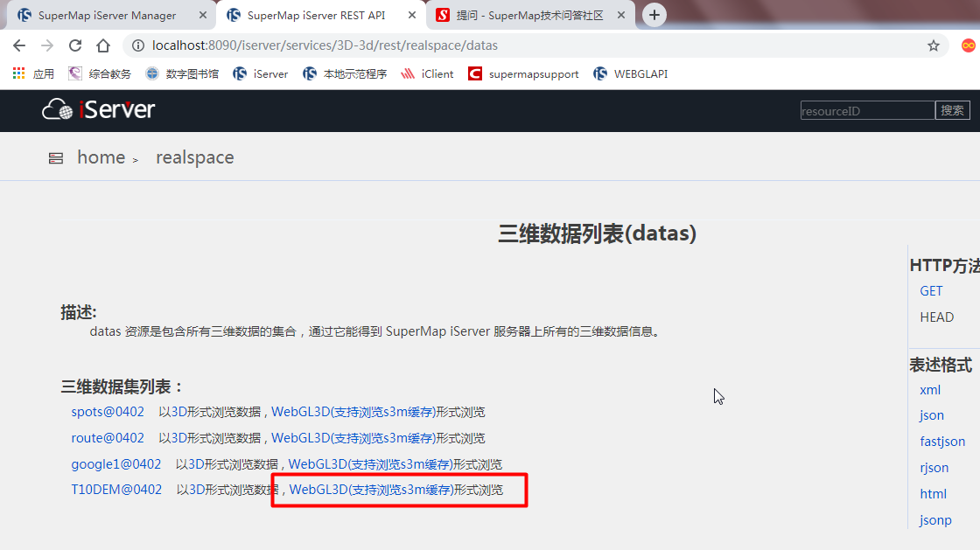Screen dimensions: 980x550
Task: Select the xml output format
Action: pos(930,390)
